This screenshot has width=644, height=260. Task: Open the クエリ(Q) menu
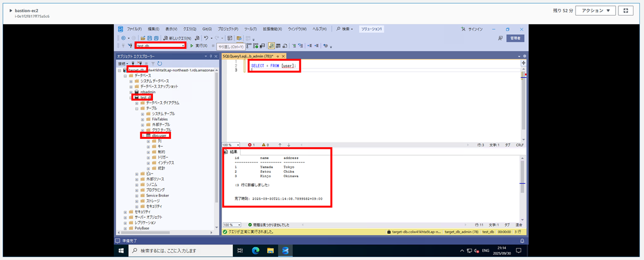pos(190,29)
